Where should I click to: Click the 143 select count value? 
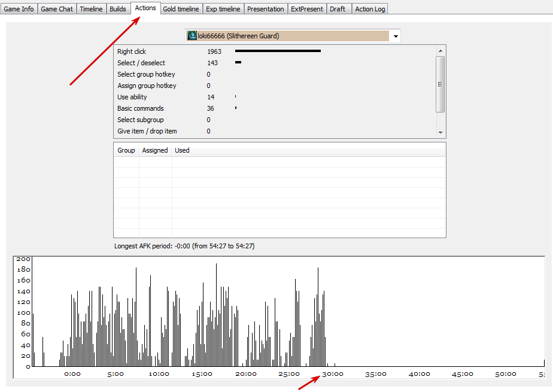(x=212, y=63)
